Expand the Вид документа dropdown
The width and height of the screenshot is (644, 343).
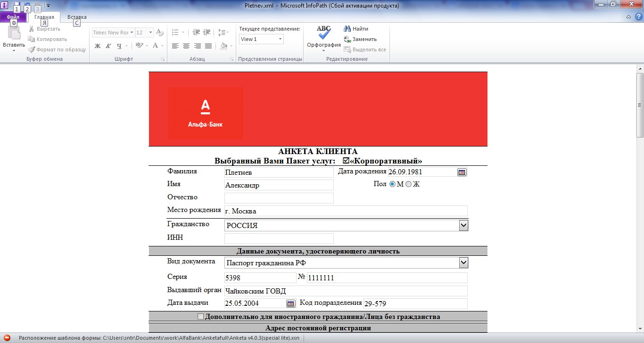click(x=463, y=262)
